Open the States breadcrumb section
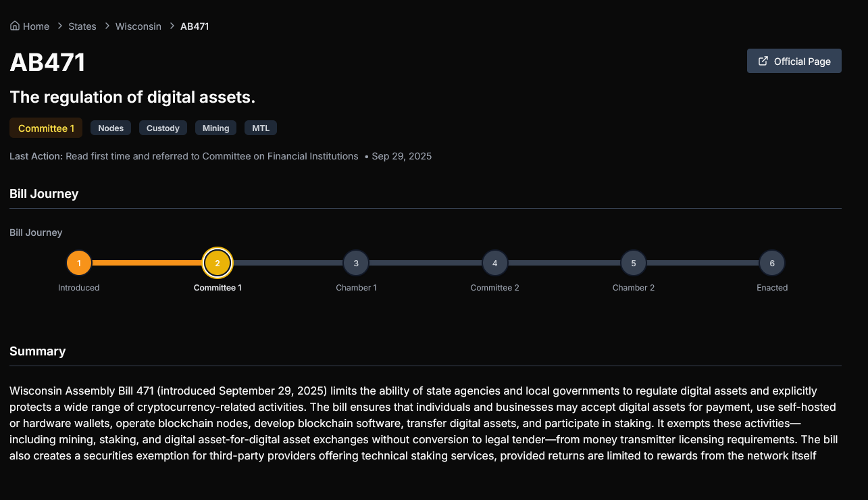868x500 pixels. pos(82,26)
